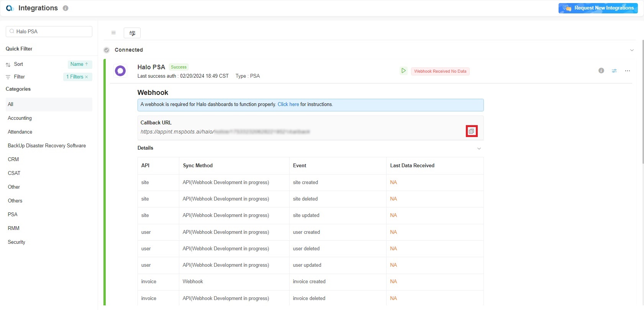The image size is (644, 310).
Task: Select the RMM category
Action: (13, 228)
